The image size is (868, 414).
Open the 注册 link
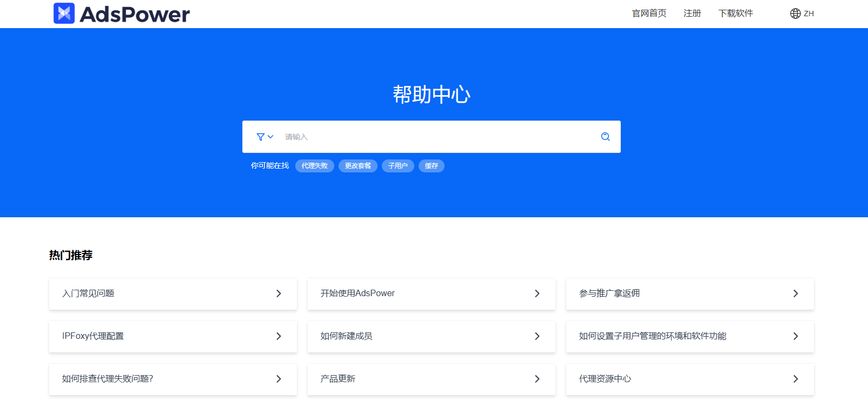click(x=692, y=14)
